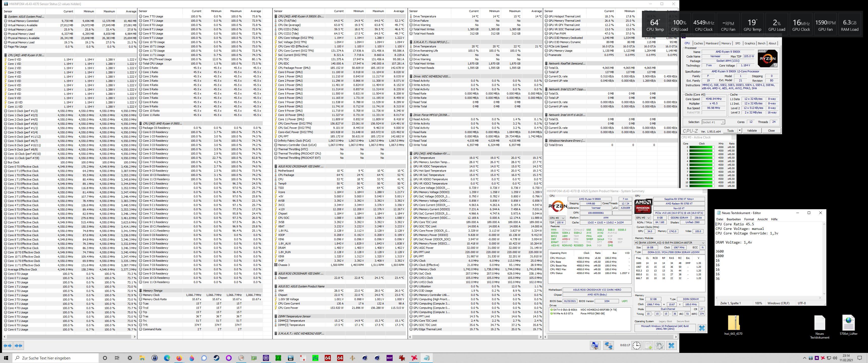Click the Ryzen logo in CPU-Z window
868x363 pixels.
coord(768,58)
